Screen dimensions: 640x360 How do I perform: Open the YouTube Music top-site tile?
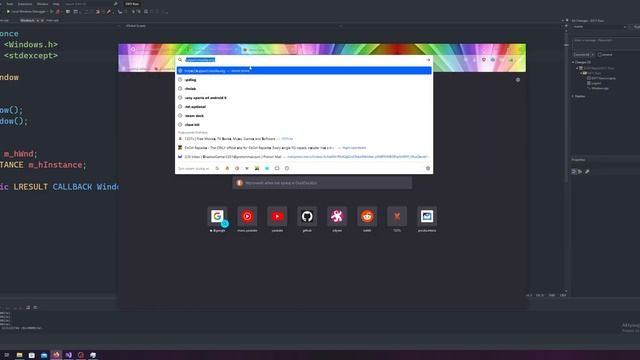click(x=247, y=216)
